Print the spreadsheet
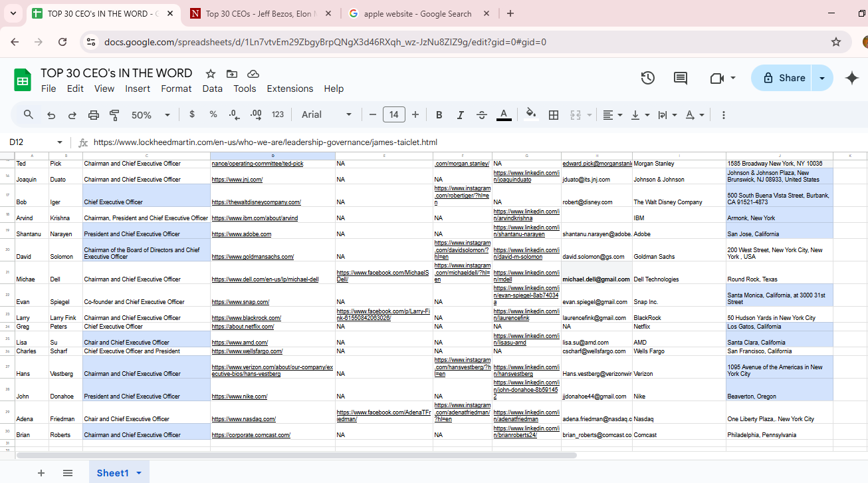This screenshot has width=868, height=483. point(94,115)
